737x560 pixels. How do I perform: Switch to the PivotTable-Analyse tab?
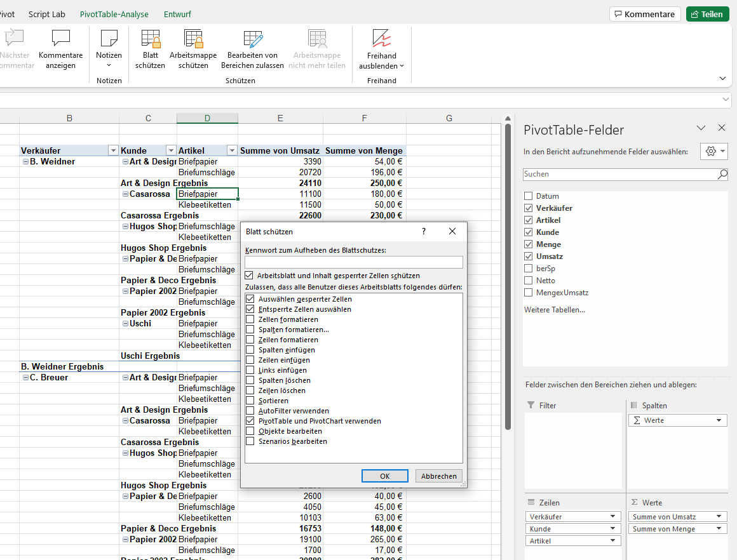tap(114, 14)
